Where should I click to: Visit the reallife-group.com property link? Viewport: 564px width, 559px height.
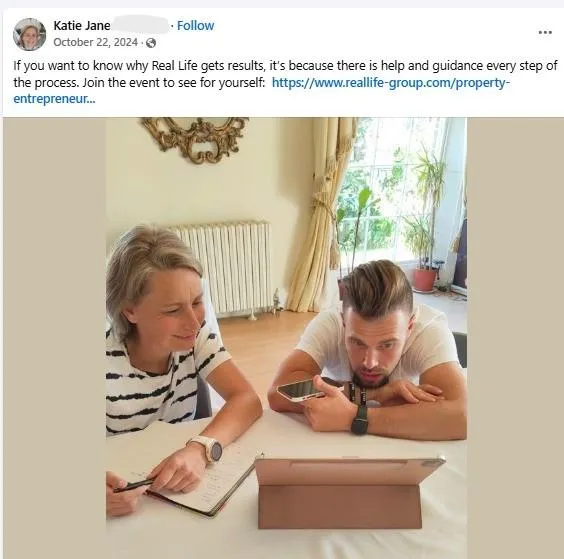coord(391,83)
